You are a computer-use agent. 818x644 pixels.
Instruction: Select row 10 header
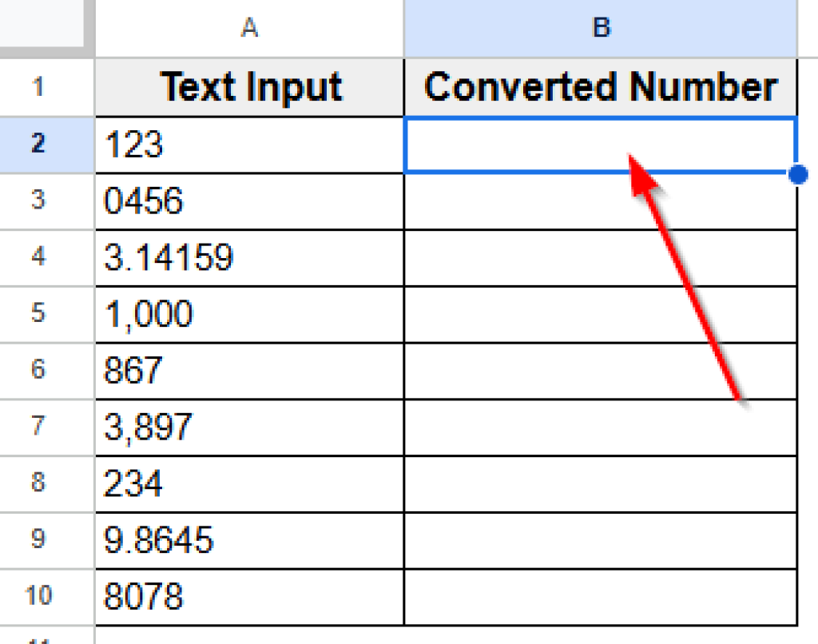click(46, 596)
